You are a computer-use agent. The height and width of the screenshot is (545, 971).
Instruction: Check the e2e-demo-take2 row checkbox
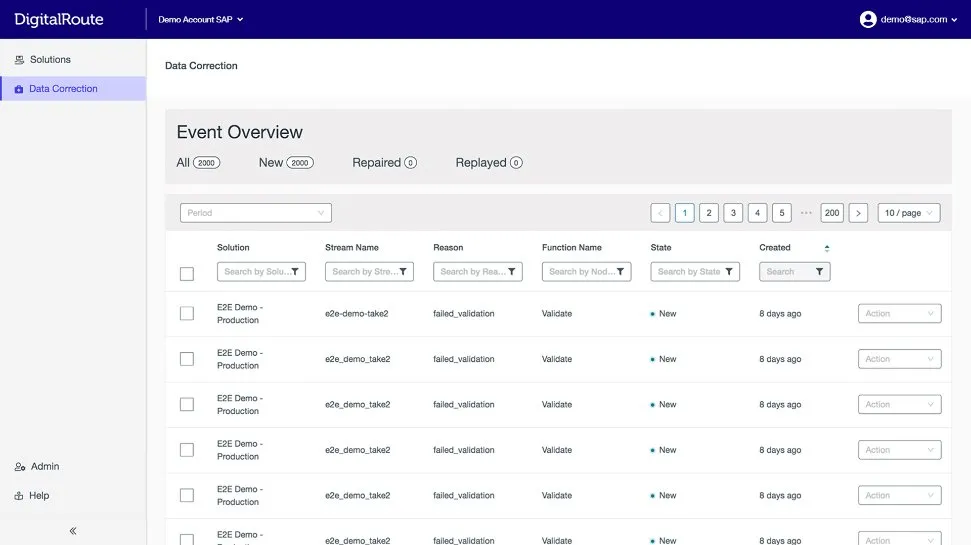(x=187, y=314)
